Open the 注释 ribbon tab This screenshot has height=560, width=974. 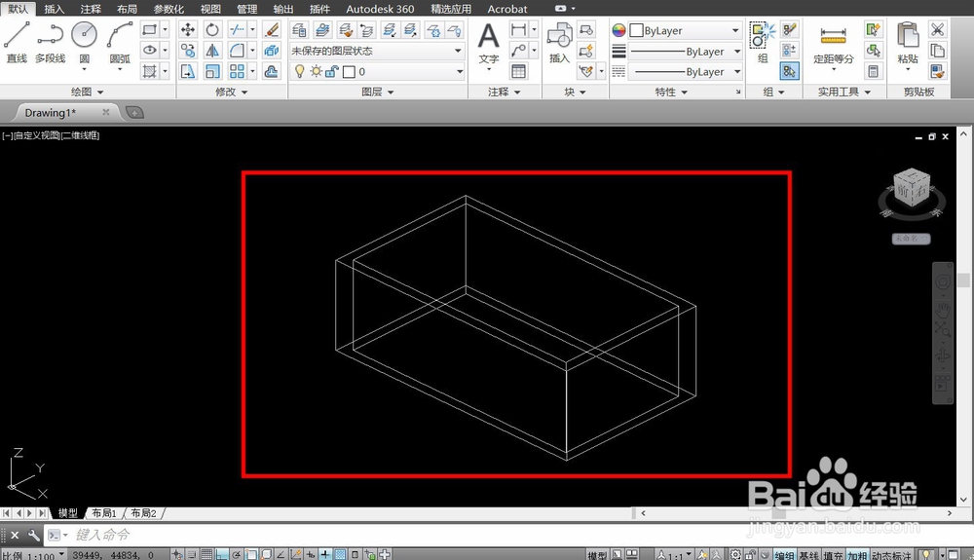pyautogui.click(x=91, y=9)
